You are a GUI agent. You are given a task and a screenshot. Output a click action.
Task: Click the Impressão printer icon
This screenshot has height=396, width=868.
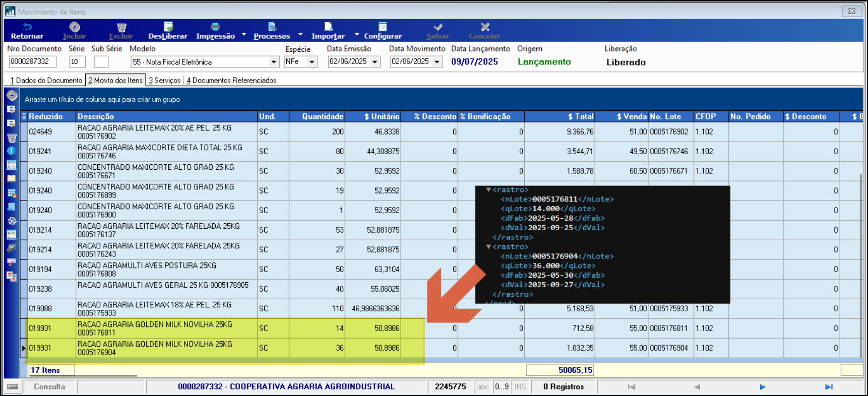pyautogui.click(x=215, y=27)
